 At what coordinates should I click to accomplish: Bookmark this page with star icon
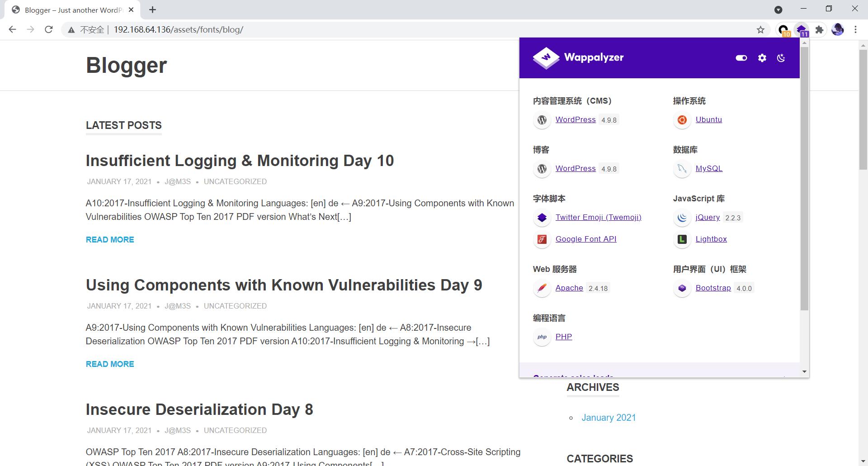[x=760, y=30]
